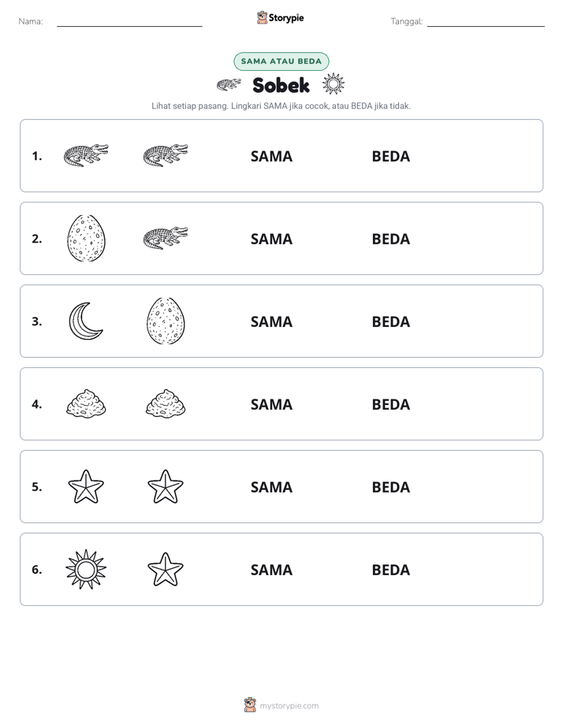
Task: Click the first crocodile in row 1
Action: pos(86,155)
